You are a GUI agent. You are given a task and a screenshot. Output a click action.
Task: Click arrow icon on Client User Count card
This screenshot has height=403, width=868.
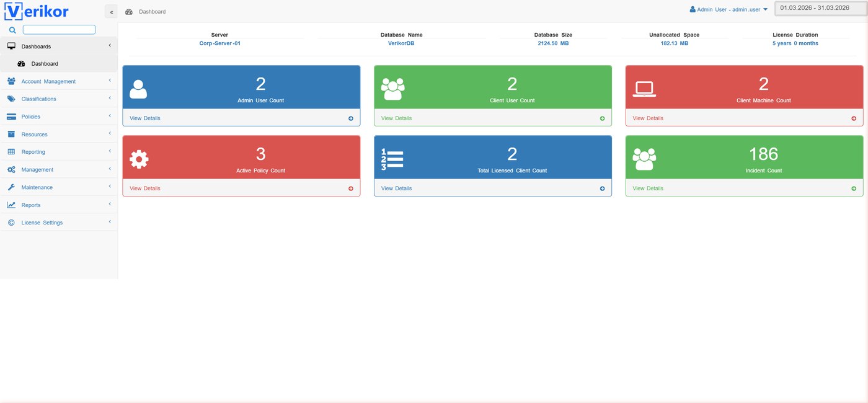click(x=602, y=118)
